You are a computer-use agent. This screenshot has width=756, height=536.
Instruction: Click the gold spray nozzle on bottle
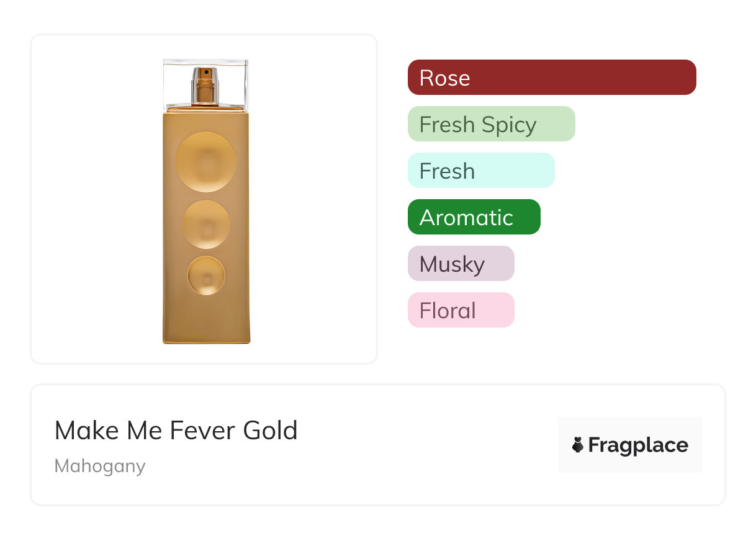pyautogui.click(x=205, y=84)
